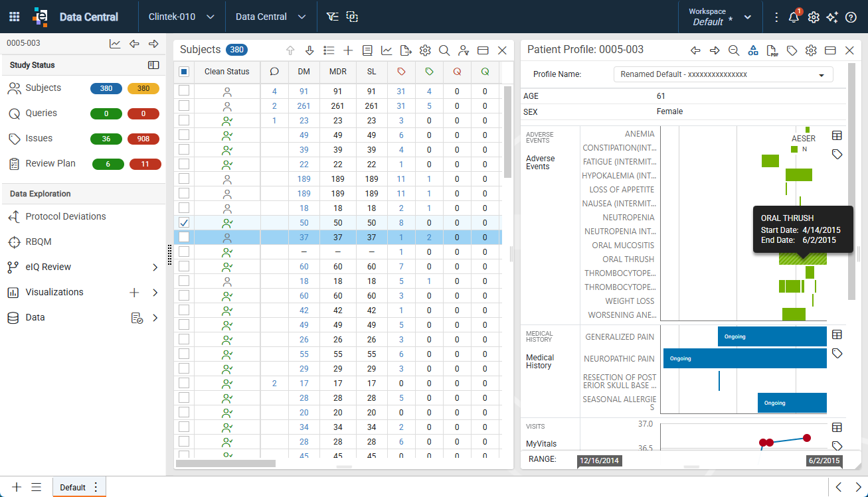The width and height of the screenshot is (868, 497).
Task: Open the Subjects bulleted list icon
Action: point(329,50)
